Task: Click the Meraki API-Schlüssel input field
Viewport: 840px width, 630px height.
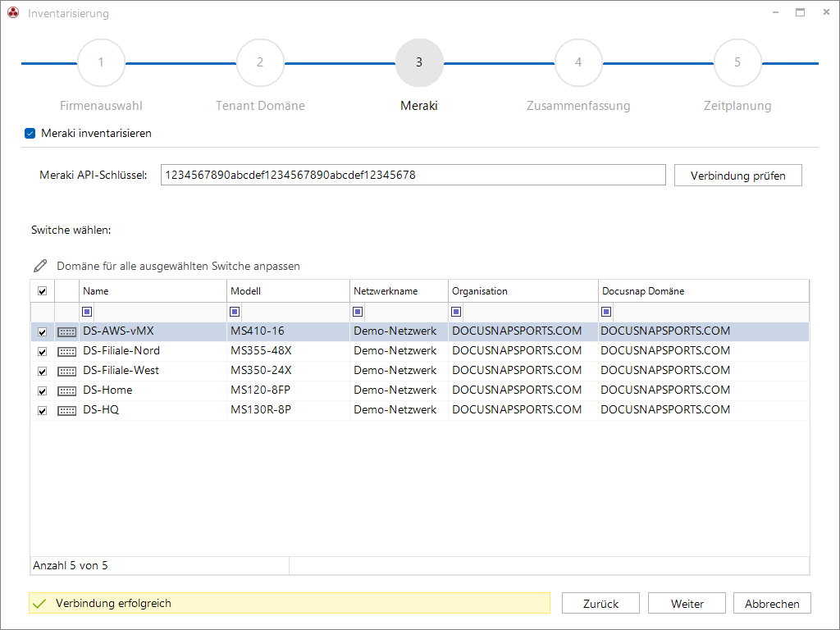Action: point(413,176)
